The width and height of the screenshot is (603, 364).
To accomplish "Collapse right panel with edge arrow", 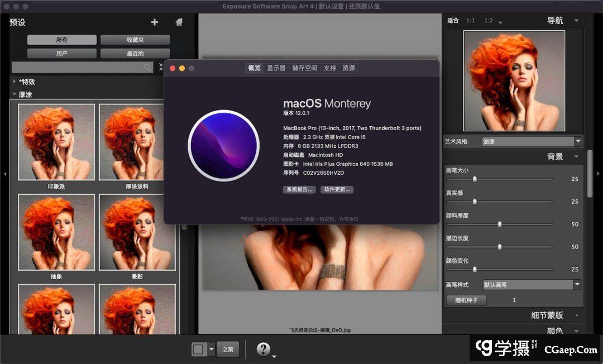I will click(599, 174).
